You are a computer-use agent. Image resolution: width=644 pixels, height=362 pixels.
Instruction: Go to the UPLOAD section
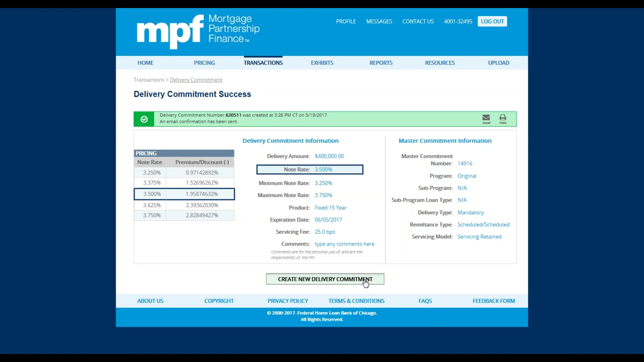(x=499, y=63)
